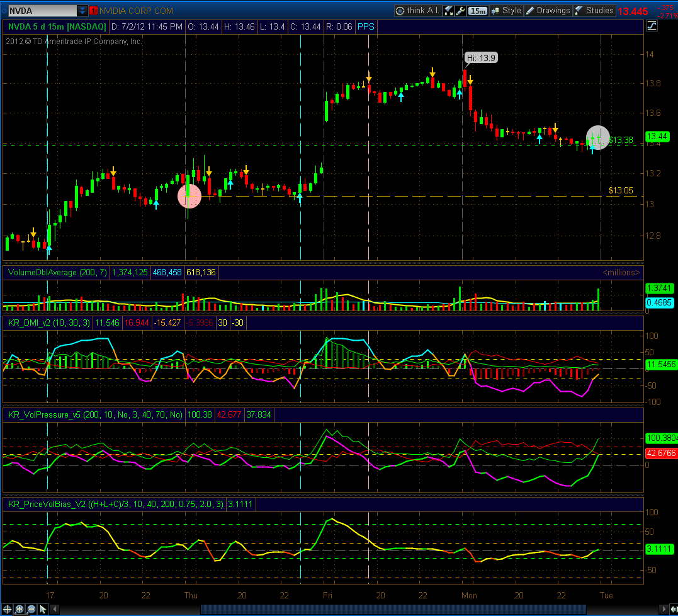678x616 pixels.
Task: Click the 0.4685 cyan volume axis marker
Action: (x=659, y=302)
